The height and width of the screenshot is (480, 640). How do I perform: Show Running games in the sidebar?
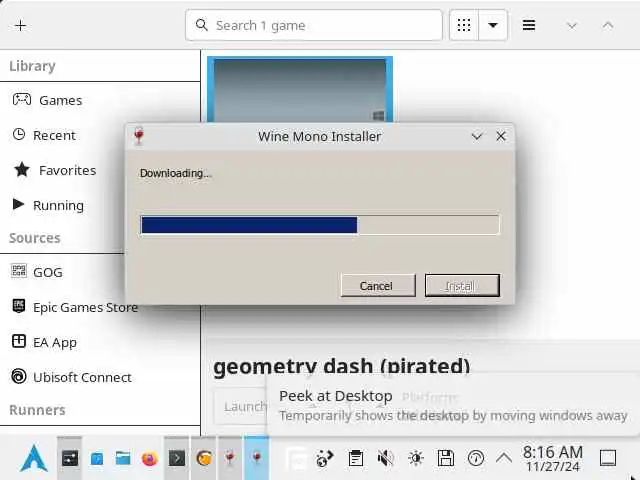point(100,205)
